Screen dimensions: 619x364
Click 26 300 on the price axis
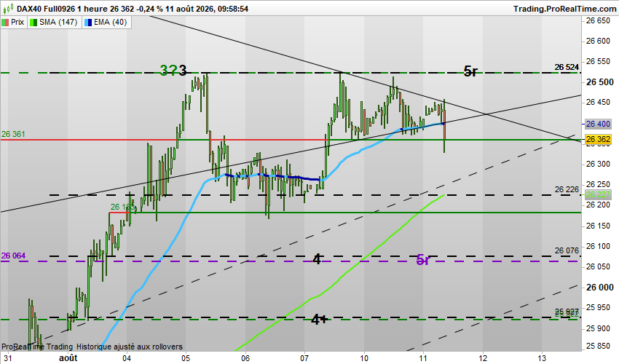598,164
